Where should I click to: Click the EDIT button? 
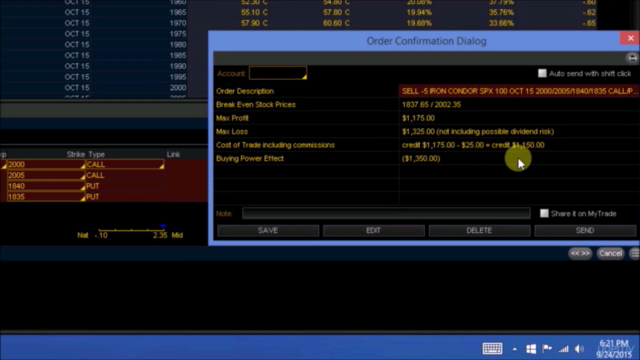point(373,231)
